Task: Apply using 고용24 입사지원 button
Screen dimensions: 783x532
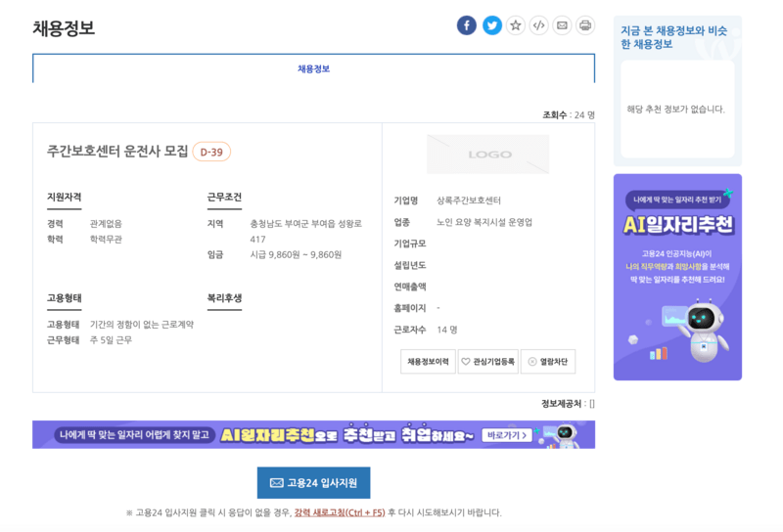Action: tap(313, 482)
